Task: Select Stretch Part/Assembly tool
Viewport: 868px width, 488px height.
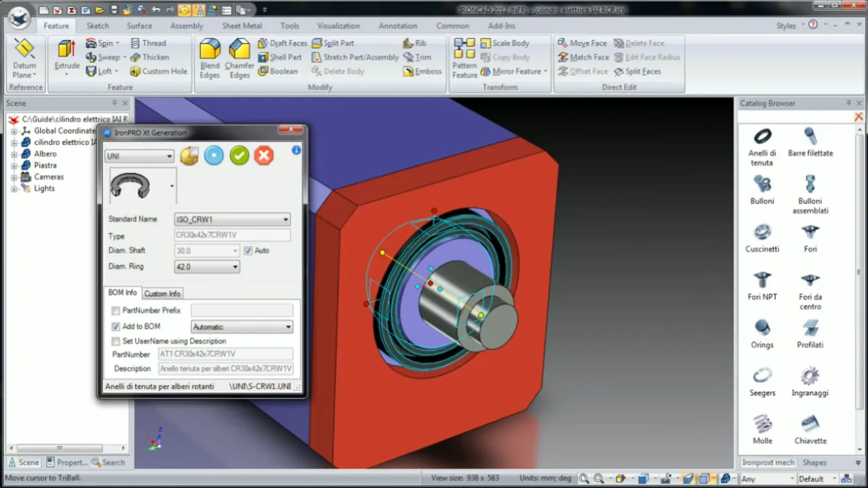Action: tap(355, 57)
